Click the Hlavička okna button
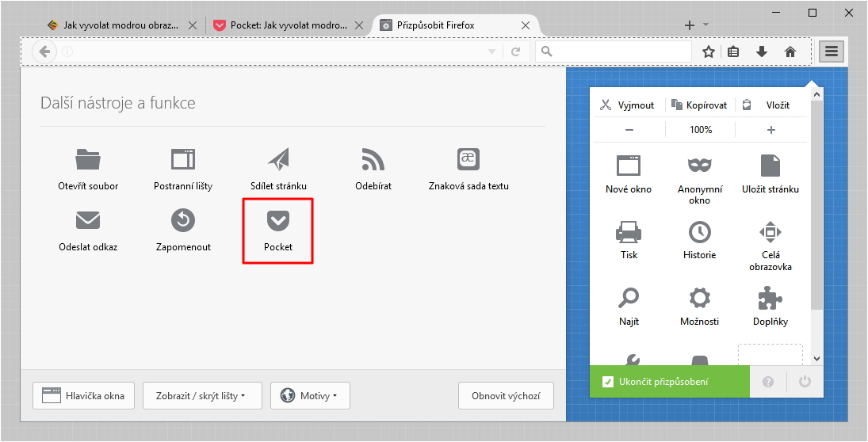 83,395
